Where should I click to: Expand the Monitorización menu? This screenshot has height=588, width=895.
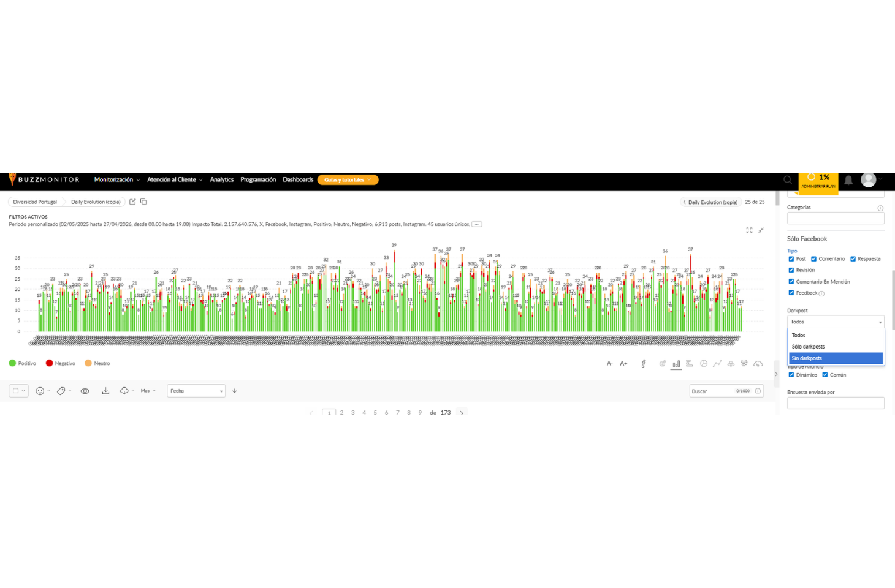(116, 180)
